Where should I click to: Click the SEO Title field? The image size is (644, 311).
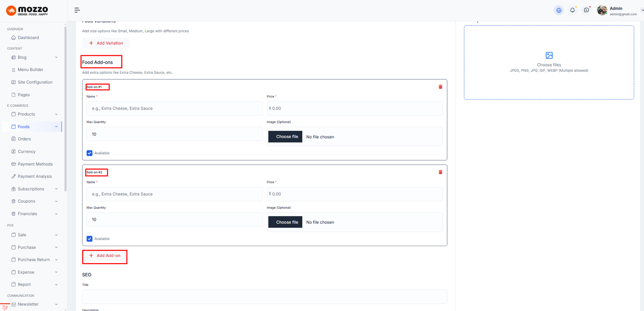tap(264, 297)
